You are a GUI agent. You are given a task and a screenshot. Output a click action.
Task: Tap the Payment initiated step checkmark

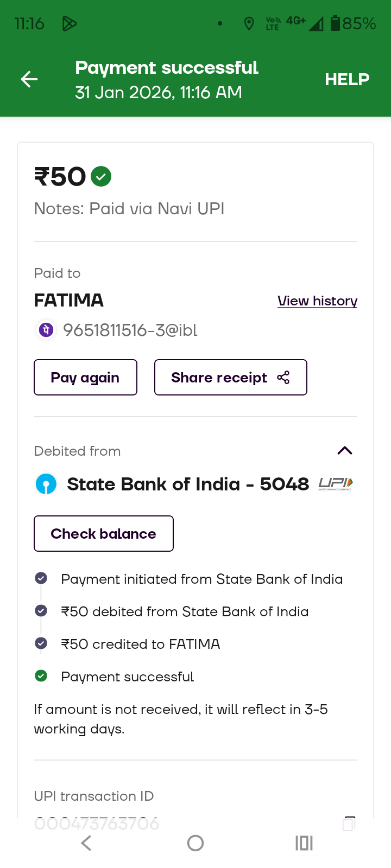pos(41,578)
